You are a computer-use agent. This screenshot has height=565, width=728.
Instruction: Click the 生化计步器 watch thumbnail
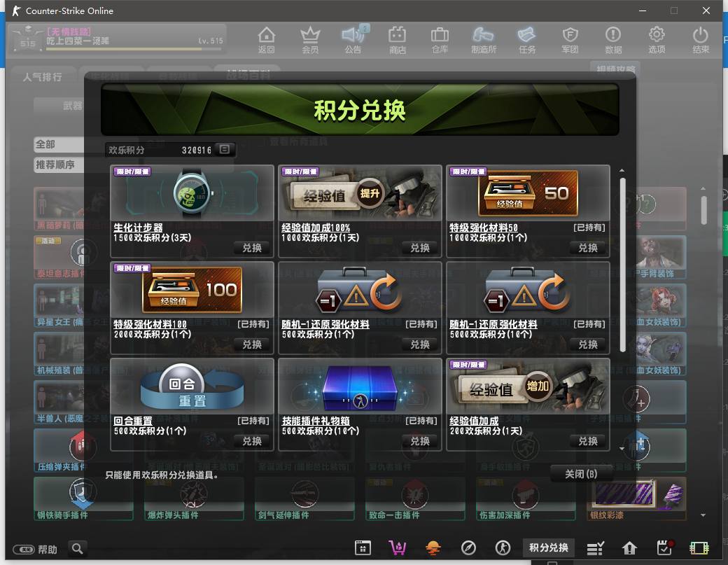coord(192,193)
